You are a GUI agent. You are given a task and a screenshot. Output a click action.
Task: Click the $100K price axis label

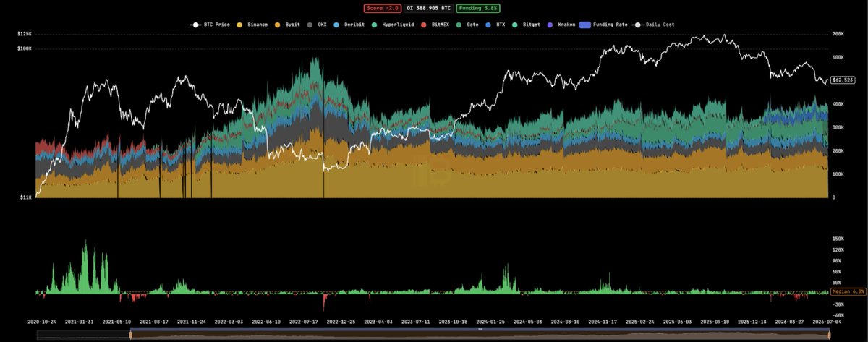(x=25, y=48)
